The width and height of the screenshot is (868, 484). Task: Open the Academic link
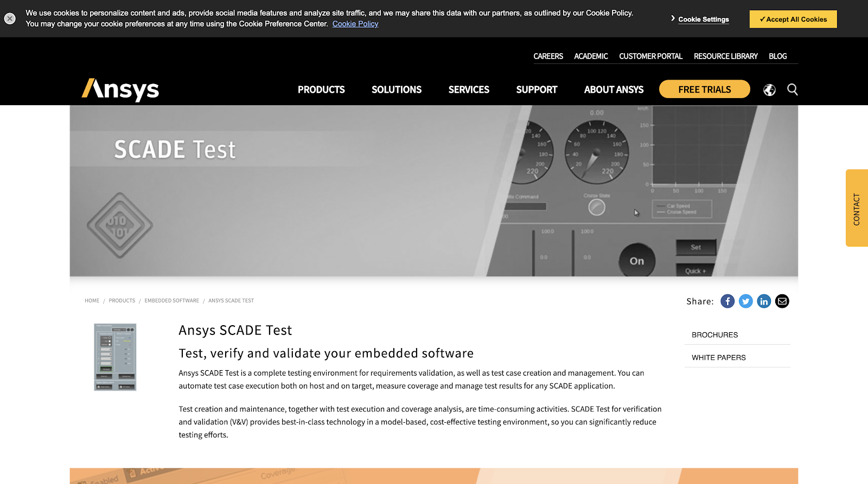coord(591,56)
